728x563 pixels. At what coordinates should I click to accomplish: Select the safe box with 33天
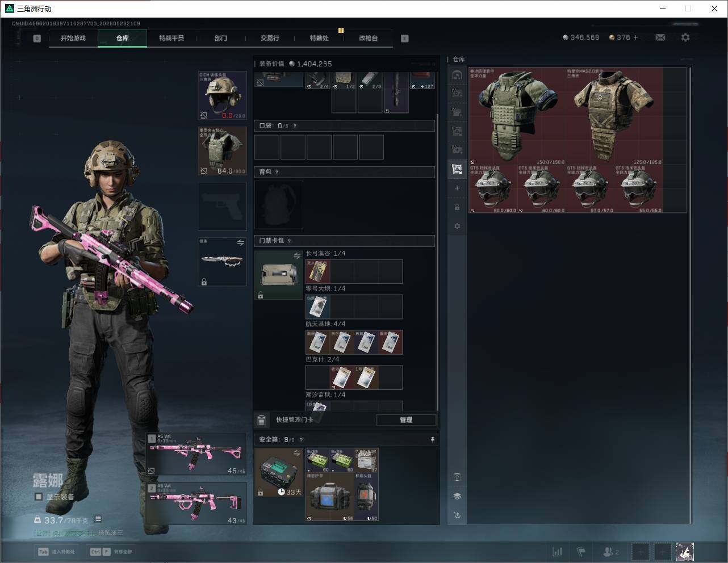pyautogui.click(x=279, y=472)
